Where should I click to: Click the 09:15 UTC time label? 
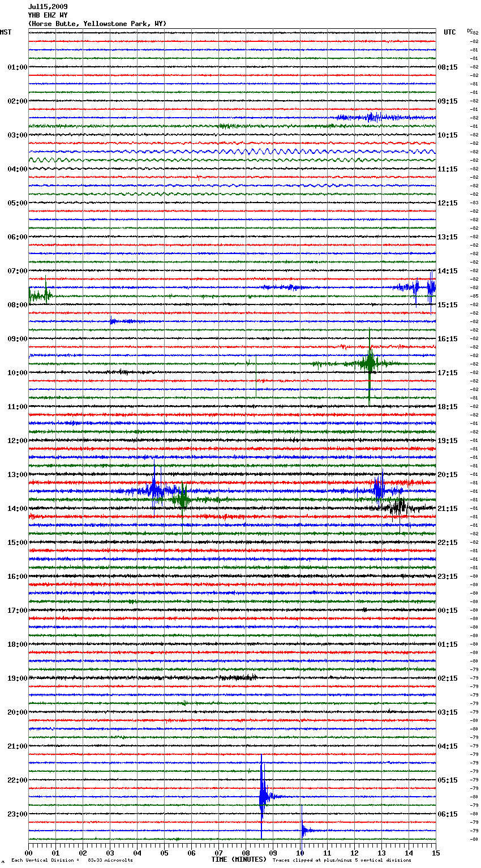[x=448, y=101]
